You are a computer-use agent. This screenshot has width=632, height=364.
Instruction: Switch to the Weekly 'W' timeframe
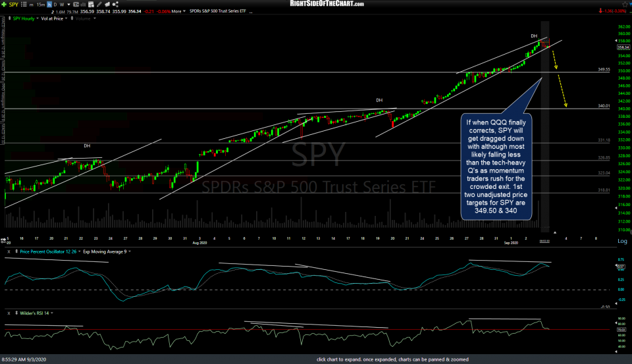pyautogui.click(x=62, y=5)
